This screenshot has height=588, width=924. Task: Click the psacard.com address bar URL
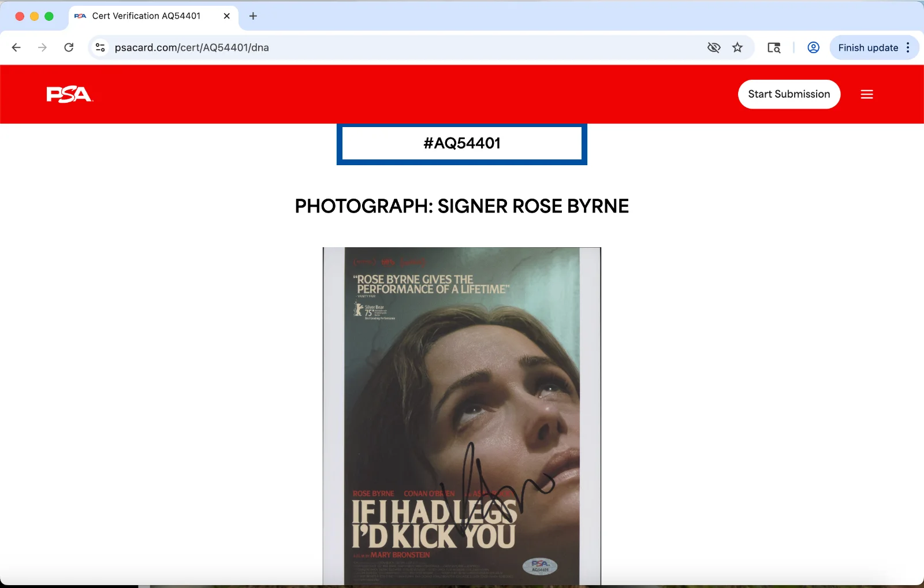(192, 47)
